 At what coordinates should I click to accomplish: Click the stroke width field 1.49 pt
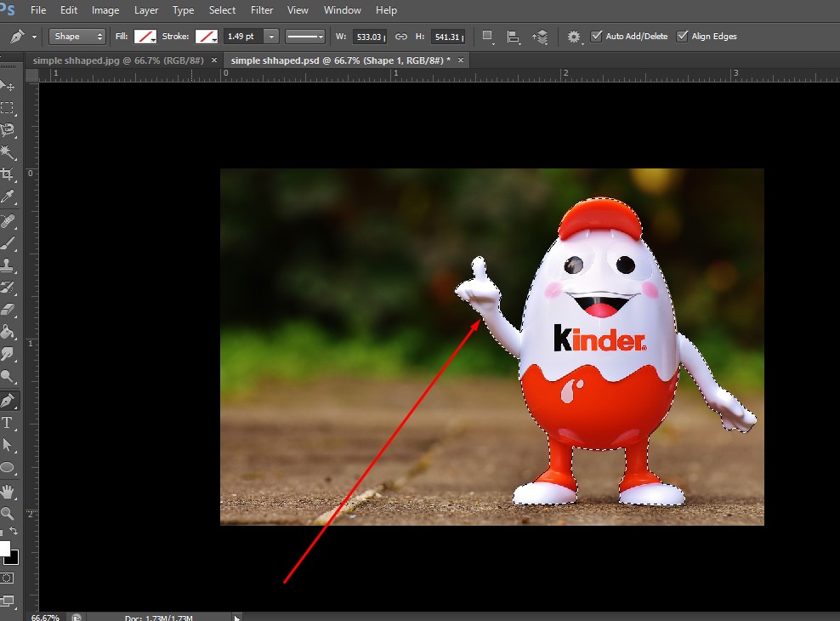click(x=243, y=37)
